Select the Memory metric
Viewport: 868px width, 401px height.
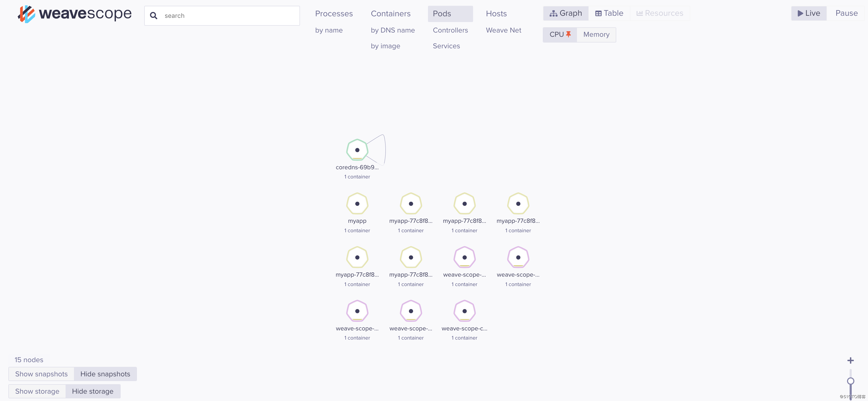tap(596, 34)
